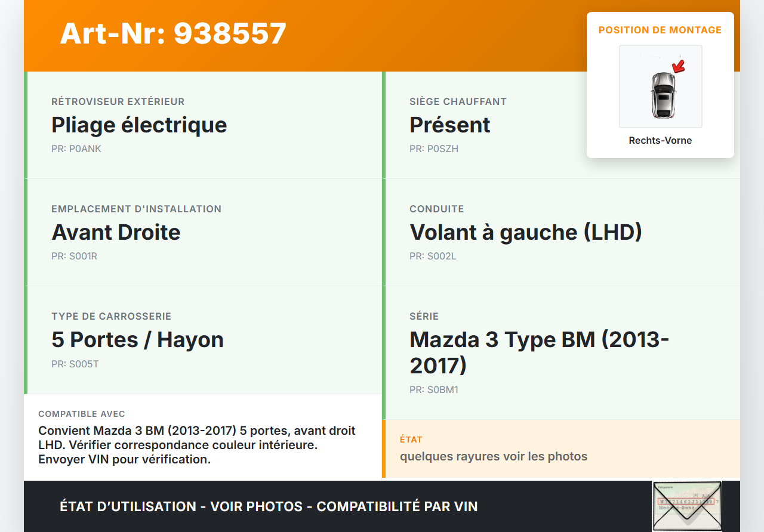Click the POSITION DE MONTAGE title
Image resolution: width=764 pixels, height=532 pixels.
tap(660, 30)
